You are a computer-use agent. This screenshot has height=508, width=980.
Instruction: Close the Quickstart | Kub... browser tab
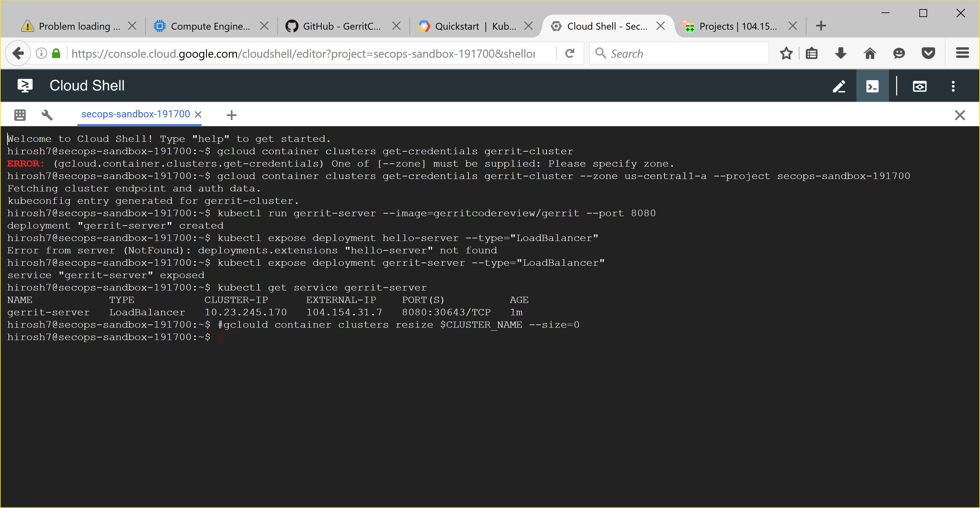528,26
